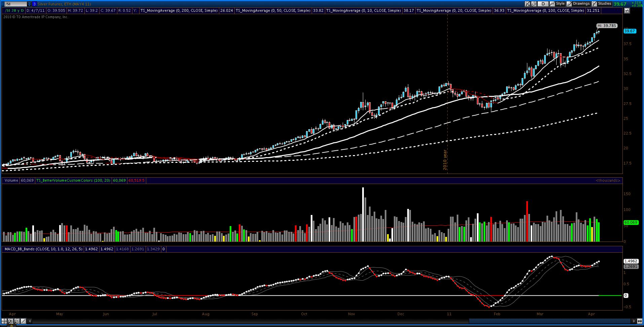The height and width of the screenshot is (327, 644).
Task: Click the small chart icon under the toolbar price
Action: coord(627,11)
